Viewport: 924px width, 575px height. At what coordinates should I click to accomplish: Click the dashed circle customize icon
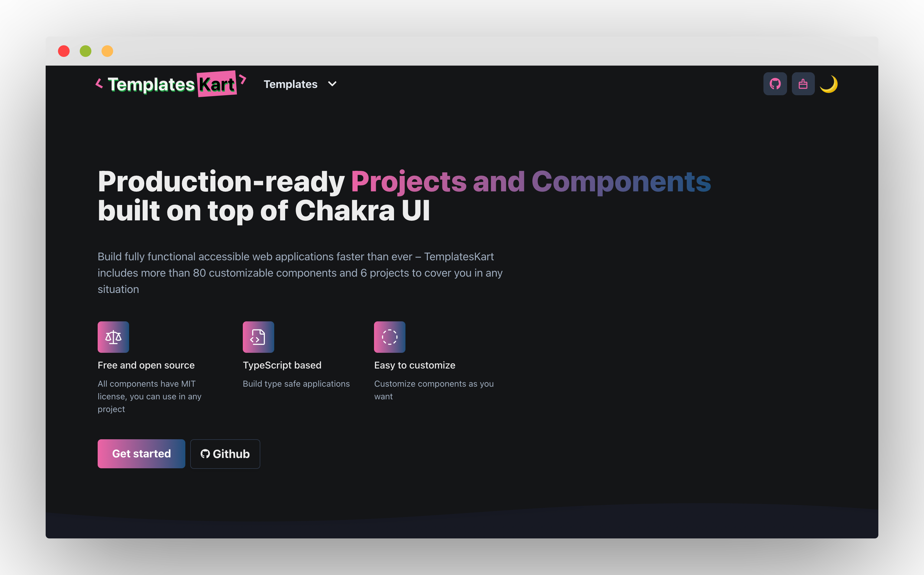click(x=389, y=337)
